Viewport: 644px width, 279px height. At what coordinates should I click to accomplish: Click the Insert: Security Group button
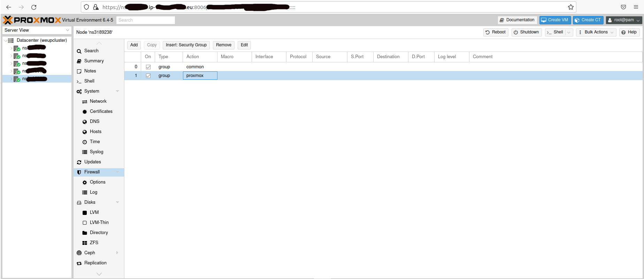click(x=186, y=45)
